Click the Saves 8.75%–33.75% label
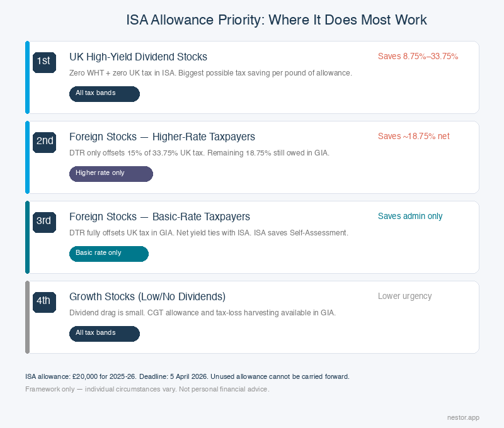 (418, 56)
